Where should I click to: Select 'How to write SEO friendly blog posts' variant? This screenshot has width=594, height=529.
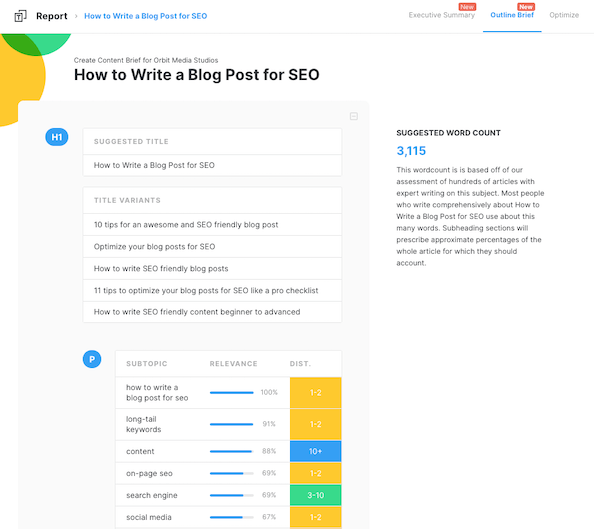click(x=212, y=269)
